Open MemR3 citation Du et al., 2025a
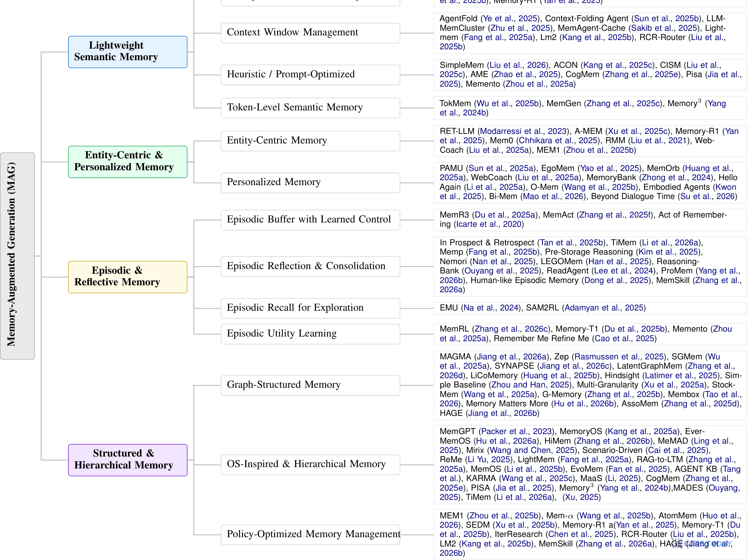This screenshot has width=747, height=560. pyautogui.click(x=505, y=215)
